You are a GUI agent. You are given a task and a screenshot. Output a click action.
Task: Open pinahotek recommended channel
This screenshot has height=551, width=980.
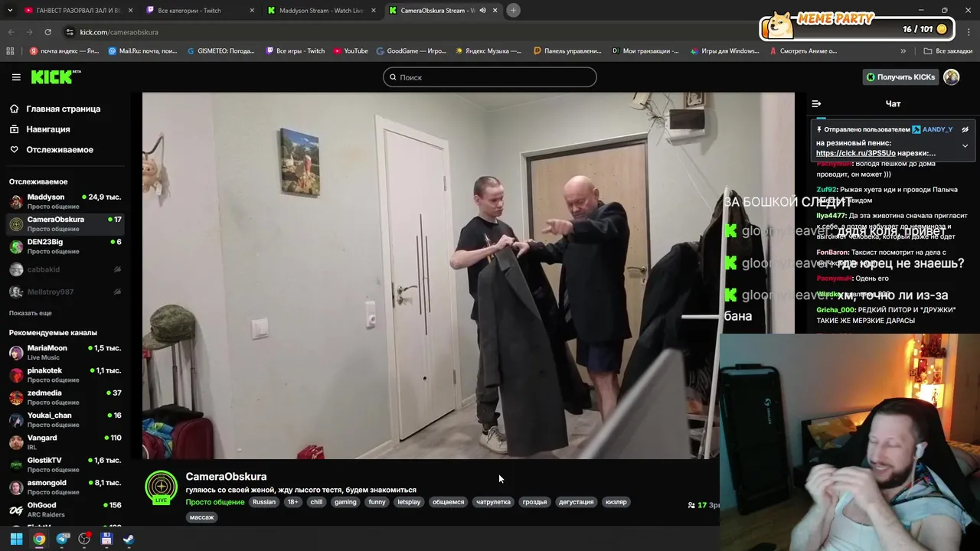(x=65, y=375)
